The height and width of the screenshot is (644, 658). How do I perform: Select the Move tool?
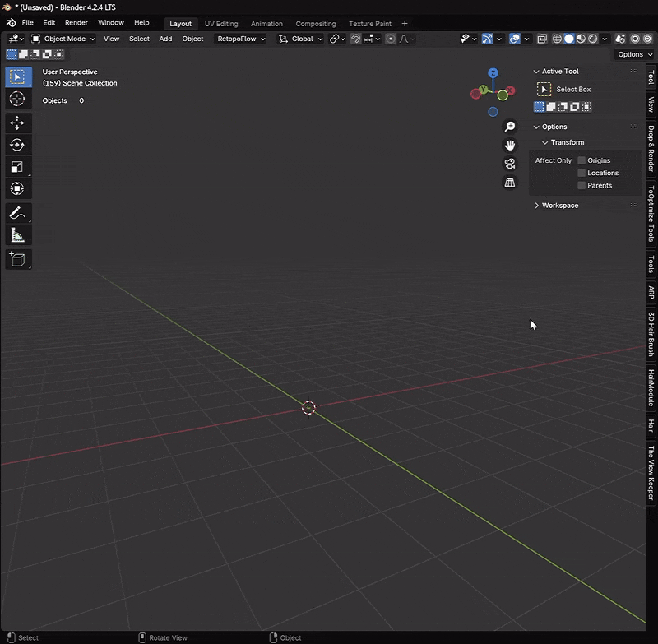pyautogui.click(x=17, y=123)
